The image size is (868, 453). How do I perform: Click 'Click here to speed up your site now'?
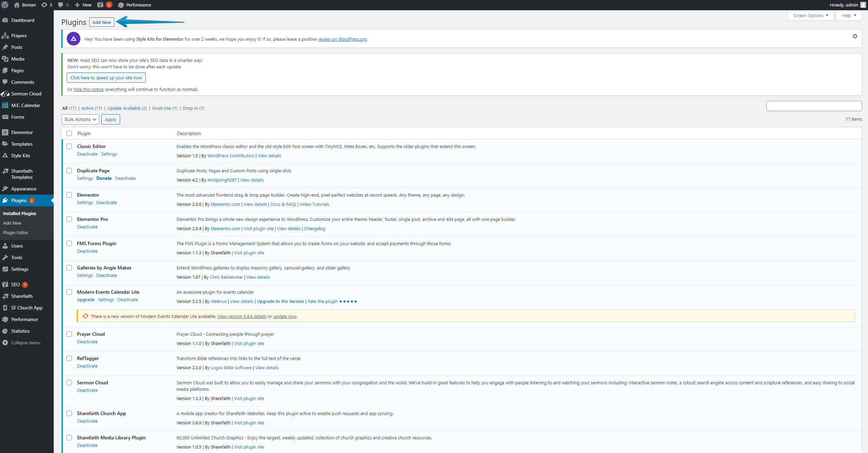coord(106,78)
